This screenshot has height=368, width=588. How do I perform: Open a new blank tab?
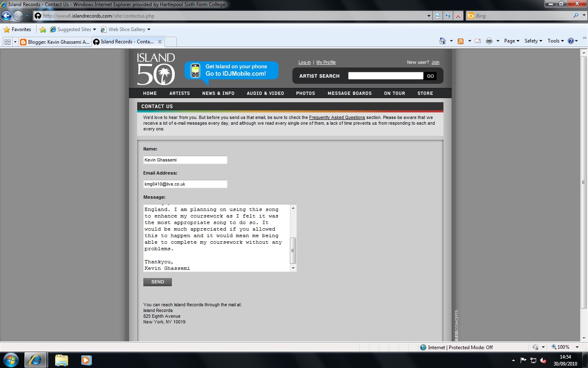(171, 42)
